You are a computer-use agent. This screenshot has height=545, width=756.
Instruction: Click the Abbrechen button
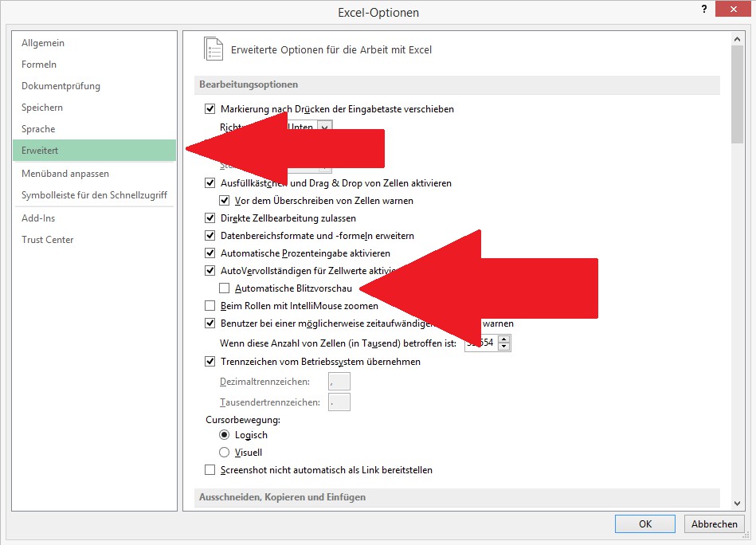(714, 523)
